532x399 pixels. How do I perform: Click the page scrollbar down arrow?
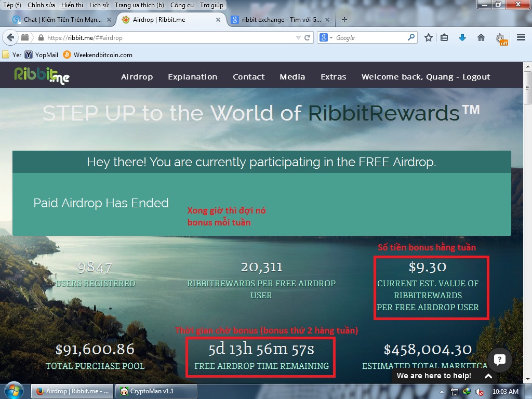pyautogui.click(x=528, y=379)
